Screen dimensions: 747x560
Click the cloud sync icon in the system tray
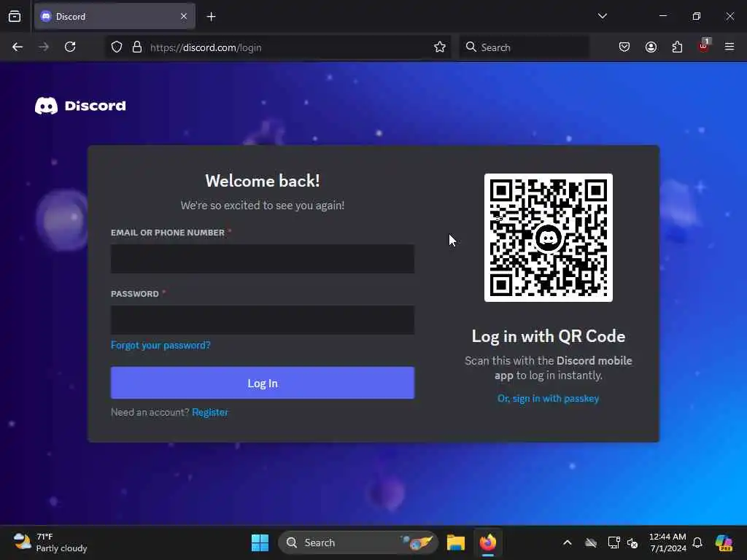pyautogui.click(x=591, y=542)
